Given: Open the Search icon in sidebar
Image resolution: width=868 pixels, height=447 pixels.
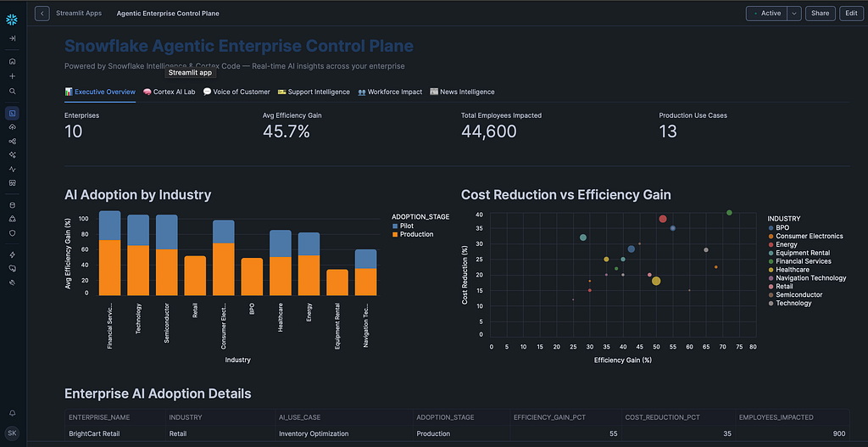Looking at the screenshot, I should tap(12, 92).
